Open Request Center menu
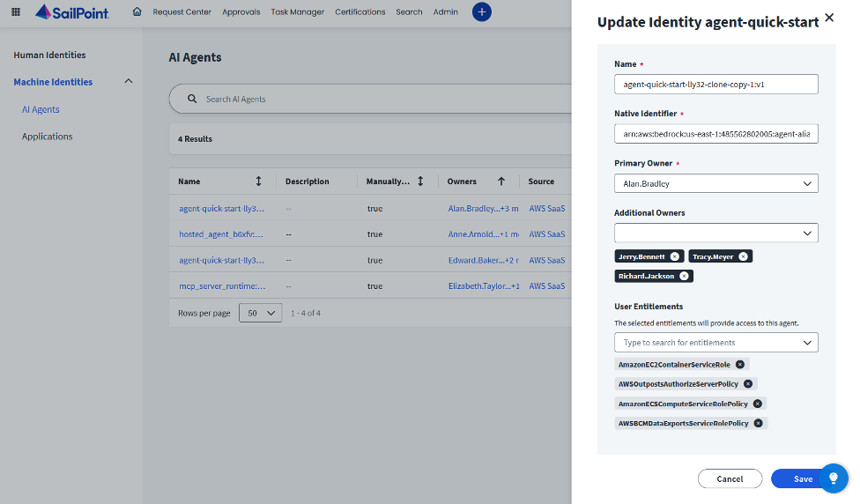Image resolution: width=860 pixels, height=504 pixels. (182, 11)
